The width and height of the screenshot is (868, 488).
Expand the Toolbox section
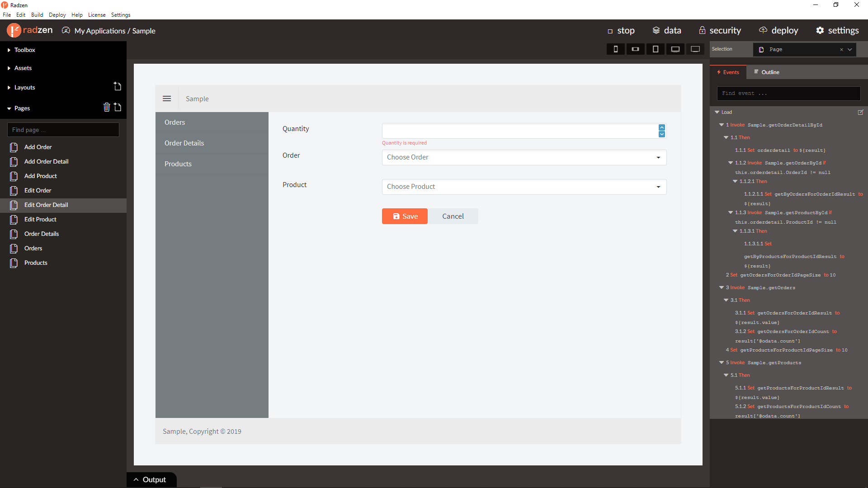[24, 50]
